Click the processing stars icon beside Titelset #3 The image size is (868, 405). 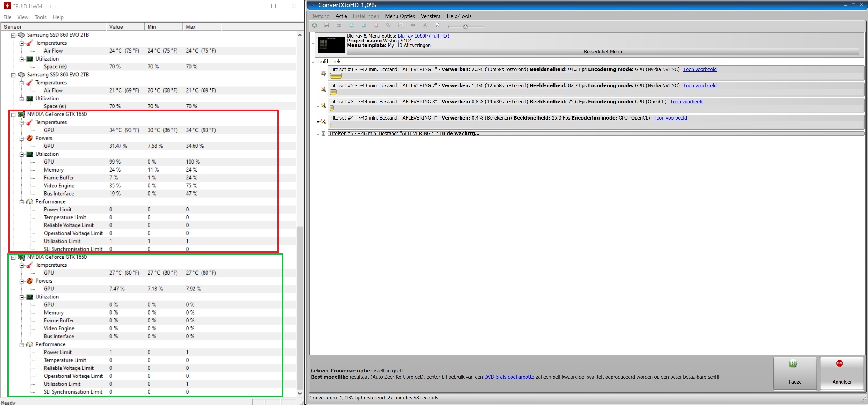[x=323, y=105]
